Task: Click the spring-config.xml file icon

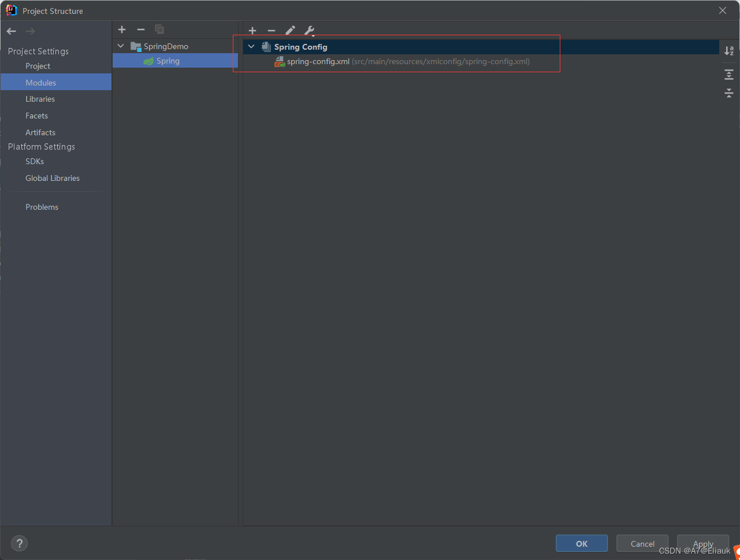Action: [x=280, y=62]
